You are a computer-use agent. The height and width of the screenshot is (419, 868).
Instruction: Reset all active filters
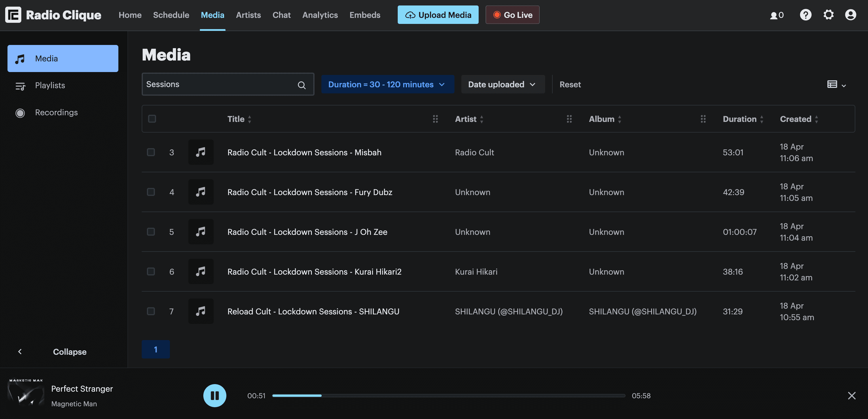tap(570, 84)
